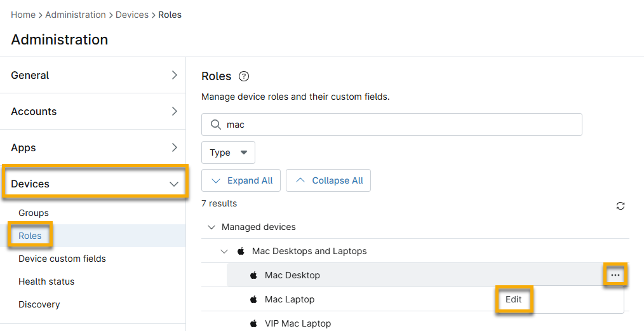Click the Apple icon beside VIP Mac Laptop

(x=253, y=323)
